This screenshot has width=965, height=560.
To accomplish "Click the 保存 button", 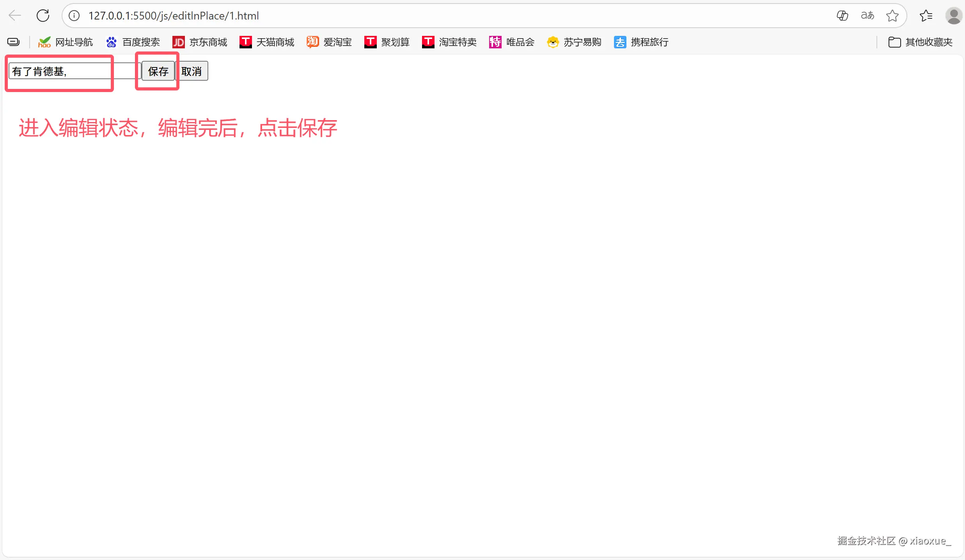I will pos(158,71).
